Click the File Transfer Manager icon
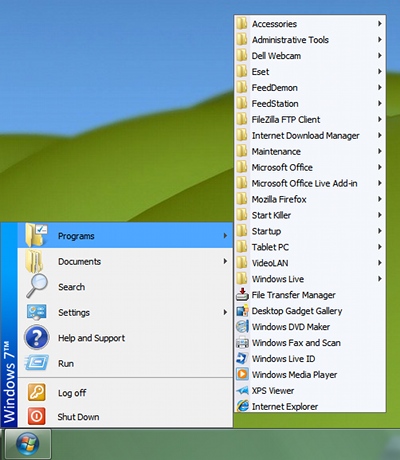 (x=242, y=295)
